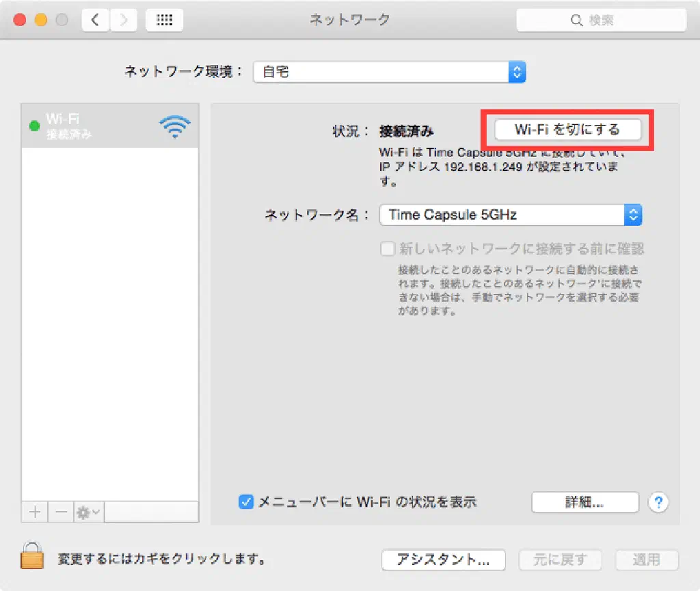Screen dimensions: 700x591
Task: Click the minus button to remove service
Action: 61,512
